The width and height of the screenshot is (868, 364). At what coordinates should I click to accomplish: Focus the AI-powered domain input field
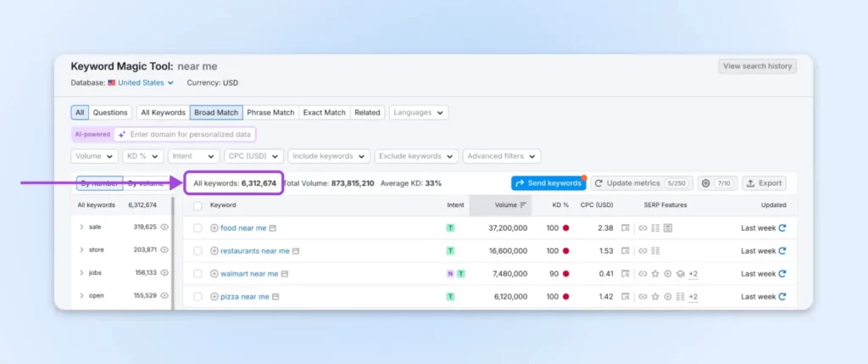click(x=186, y=134)
